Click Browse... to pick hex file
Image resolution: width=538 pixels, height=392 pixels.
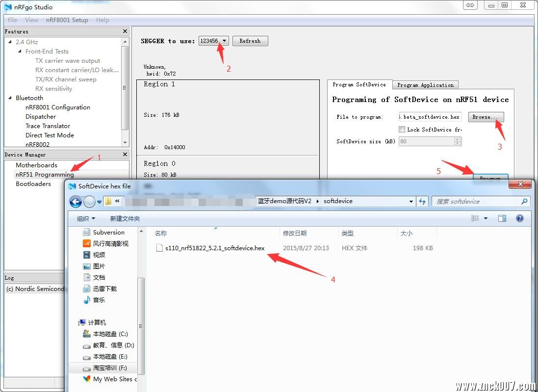[486, 117]
